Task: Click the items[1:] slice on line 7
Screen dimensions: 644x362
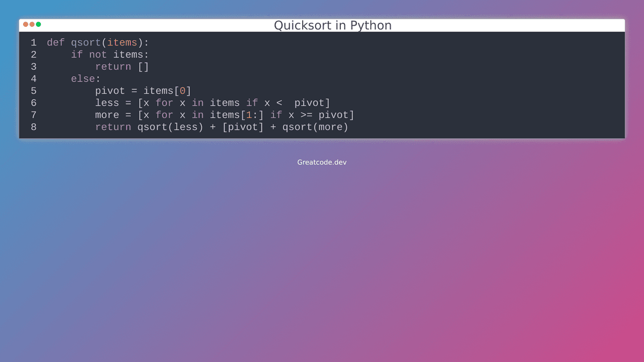Action: [236, 115]
